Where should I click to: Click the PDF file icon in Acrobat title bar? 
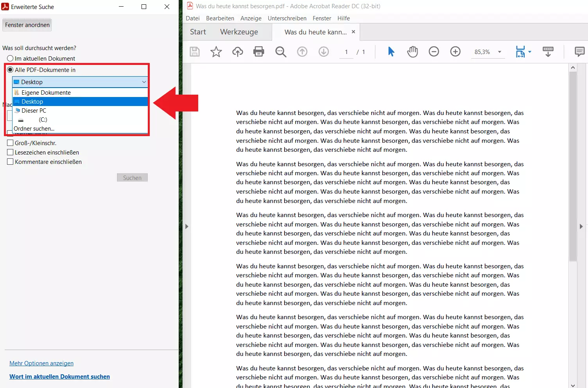(x=190, y=6)
